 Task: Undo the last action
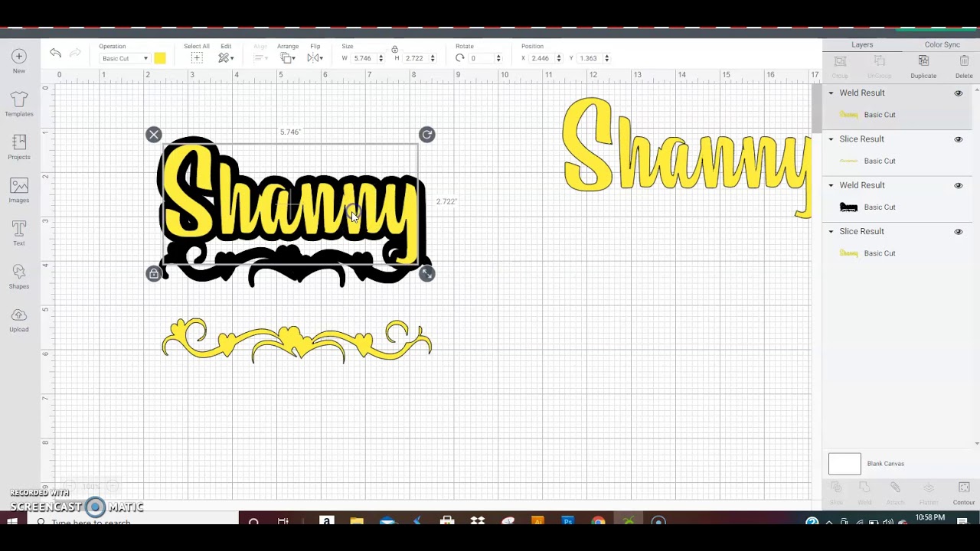coord(55,53)
